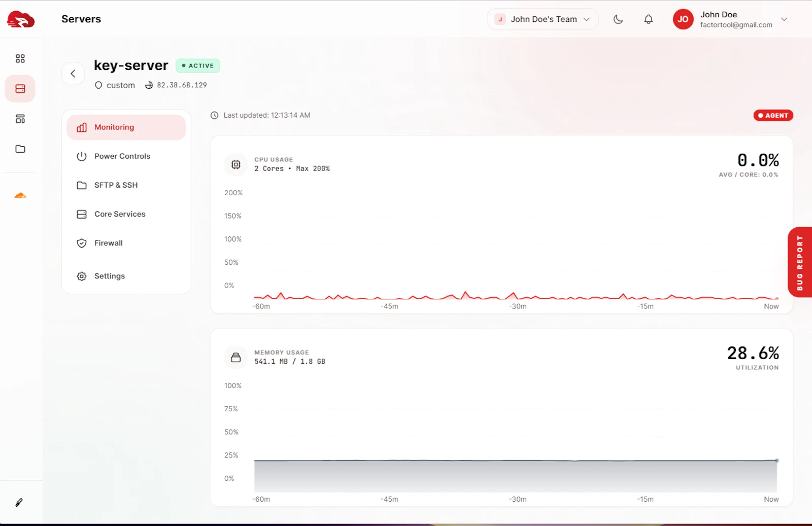The height and width of the screenshot is (526, 812).
Task: Open notifications bell icon
Action: 649,19
